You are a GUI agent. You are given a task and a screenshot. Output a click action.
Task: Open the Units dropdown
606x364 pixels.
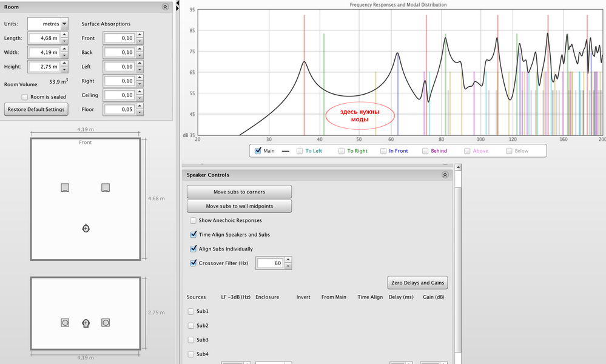tap(64, 24)
